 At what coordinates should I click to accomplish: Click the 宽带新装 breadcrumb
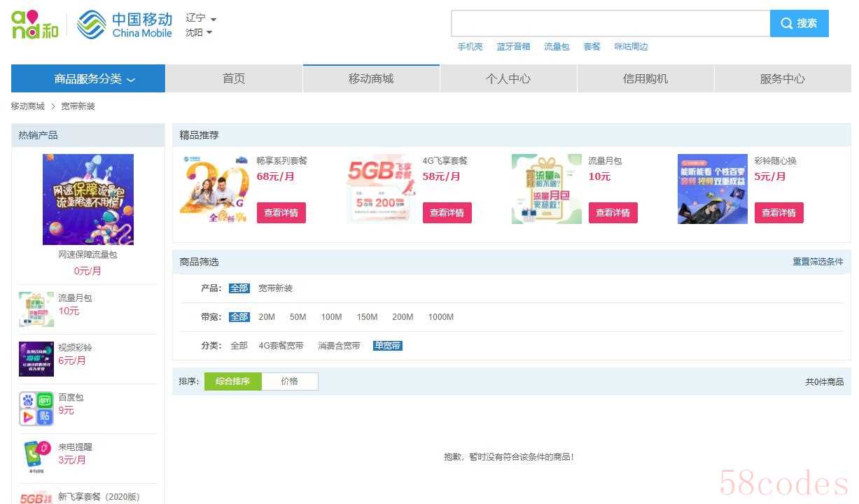pos(78,106)
